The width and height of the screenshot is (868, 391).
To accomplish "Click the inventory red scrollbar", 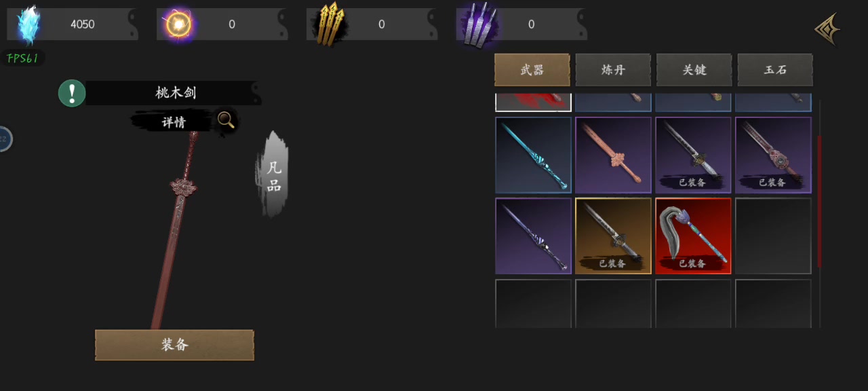I will [x=819, y=200].
